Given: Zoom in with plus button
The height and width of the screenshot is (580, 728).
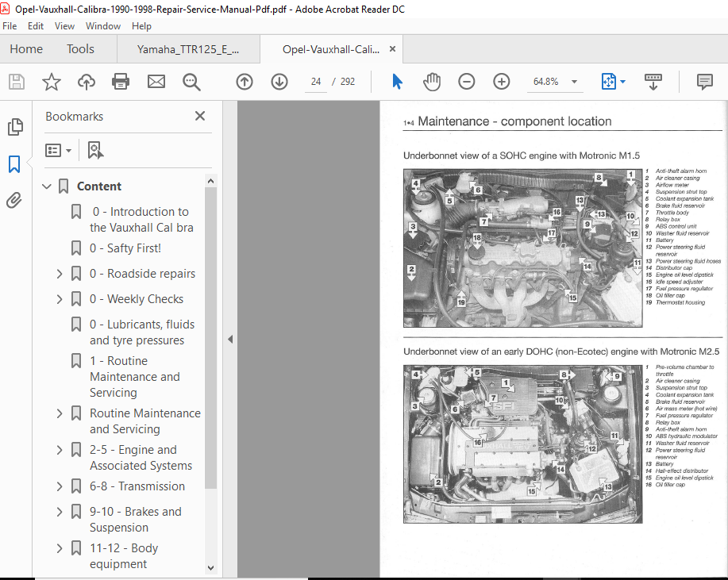Looking at the screenshot, I should pos(501,82).
